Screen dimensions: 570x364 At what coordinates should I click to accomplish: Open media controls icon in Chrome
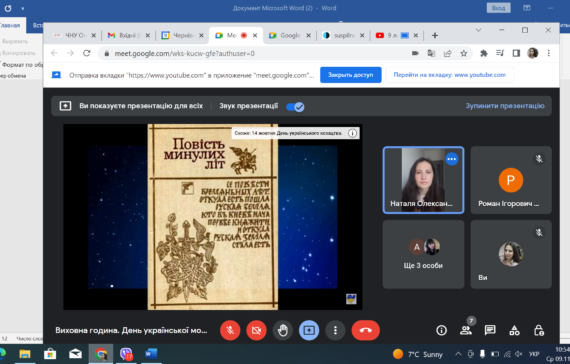500,53
